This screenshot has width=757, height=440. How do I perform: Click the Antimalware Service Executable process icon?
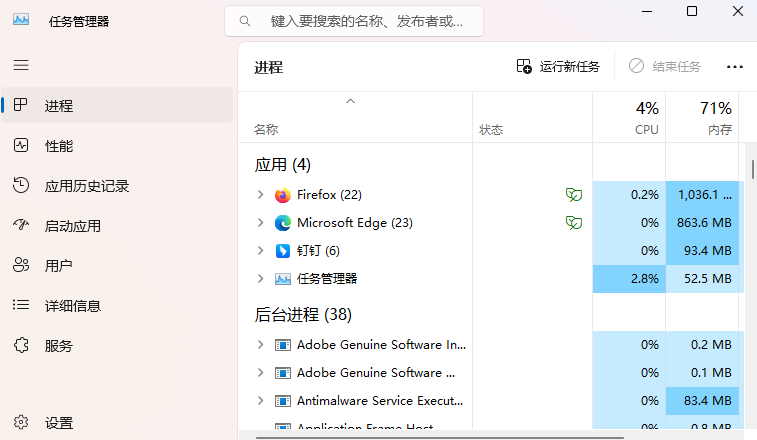[282, 401]
